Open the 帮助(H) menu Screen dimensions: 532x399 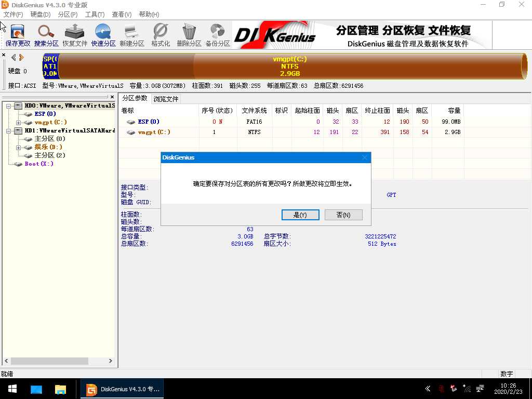[149, 14]
